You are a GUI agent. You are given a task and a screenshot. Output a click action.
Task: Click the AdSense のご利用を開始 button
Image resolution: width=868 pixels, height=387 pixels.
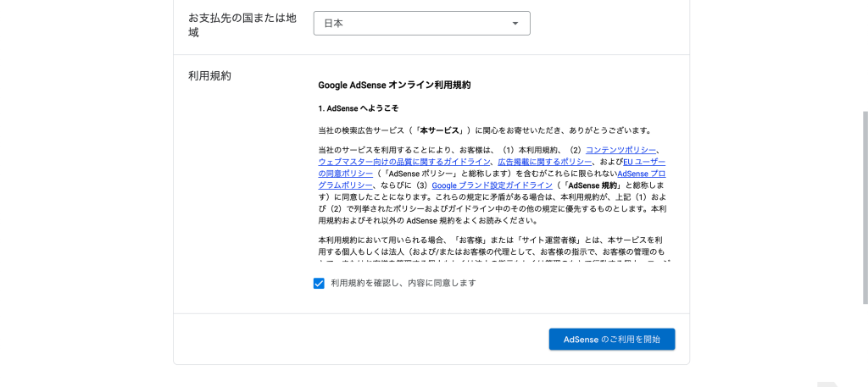point(612,340)
